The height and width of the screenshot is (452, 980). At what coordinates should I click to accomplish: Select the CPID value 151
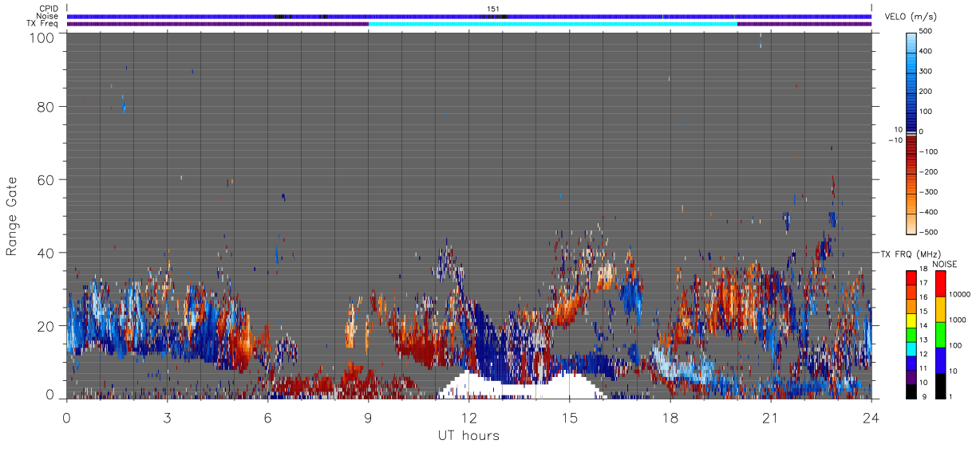point(493,9)
